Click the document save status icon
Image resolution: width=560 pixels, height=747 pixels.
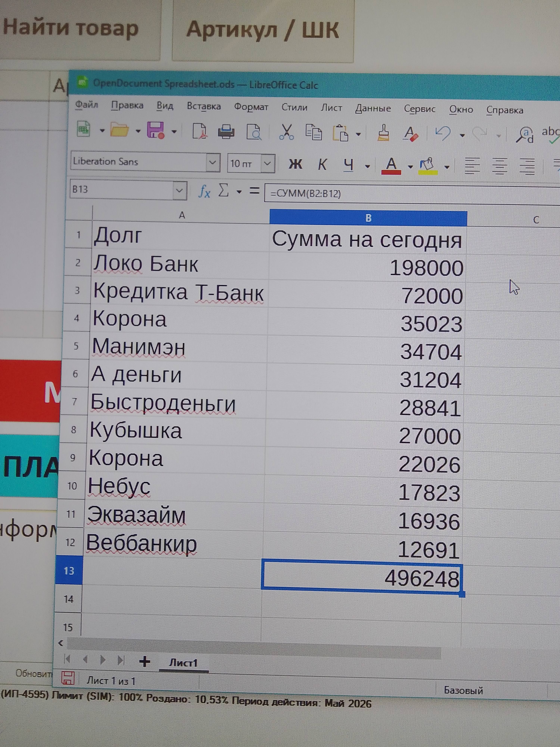(x=68, y=678)
